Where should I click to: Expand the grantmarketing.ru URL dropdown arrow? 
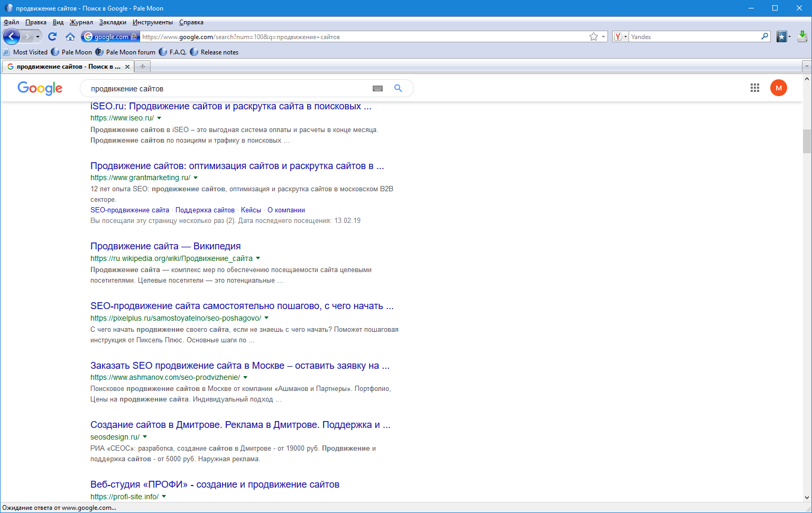pyautogui.click(x=196, y=178)
